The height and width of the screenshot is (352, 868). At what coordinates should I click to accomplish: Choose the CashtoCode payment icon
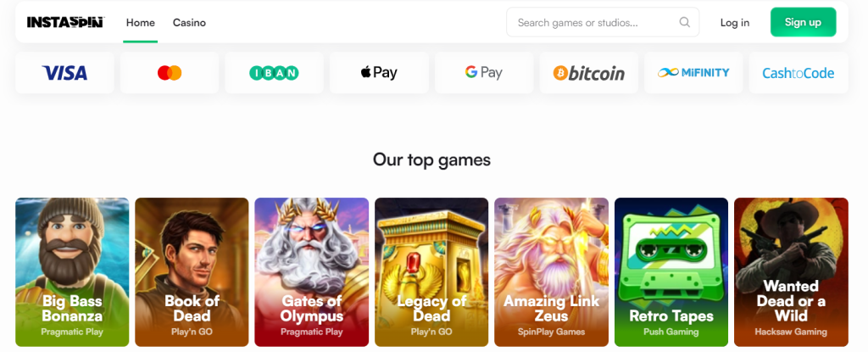tap(798, 73)
